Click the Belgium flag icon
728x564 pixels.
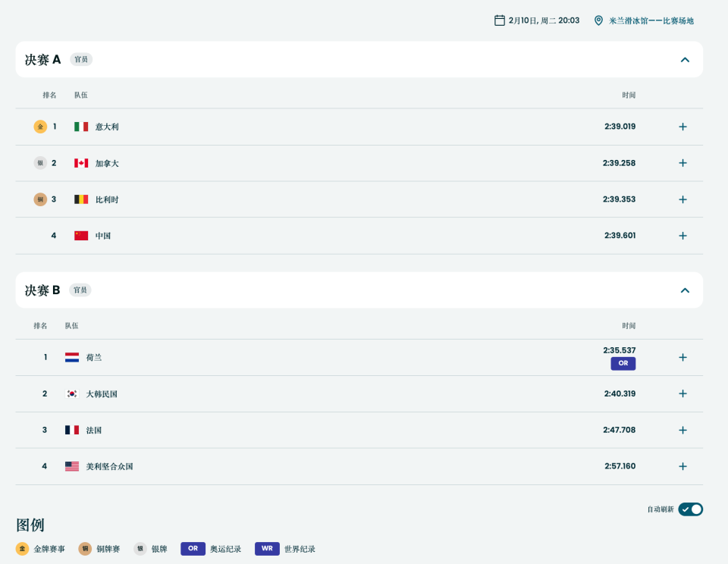81,199
